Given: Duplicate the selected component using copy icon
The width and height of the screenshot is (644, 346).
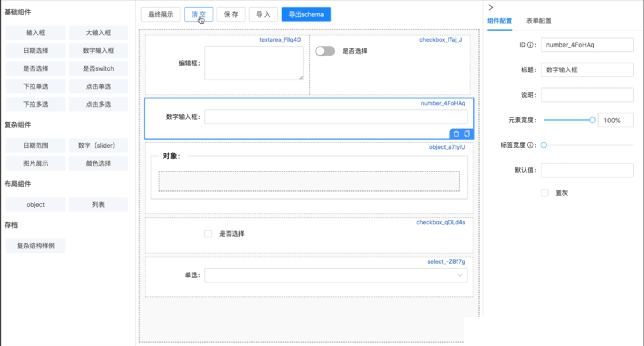Looking at the screenshot, I should pos(467,134).
